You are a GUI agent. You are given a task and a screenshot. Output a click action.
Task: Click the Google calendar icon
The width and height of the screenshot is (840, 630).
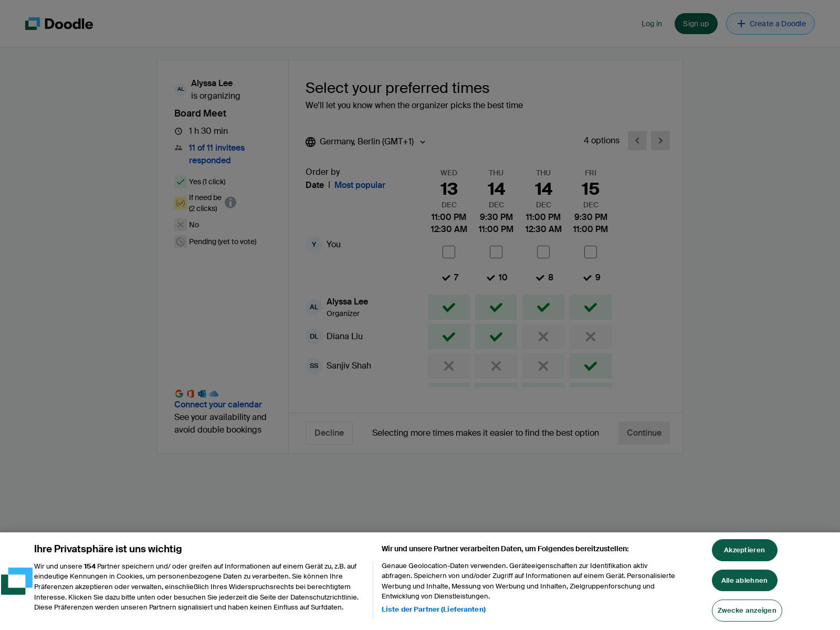(179, 394)
